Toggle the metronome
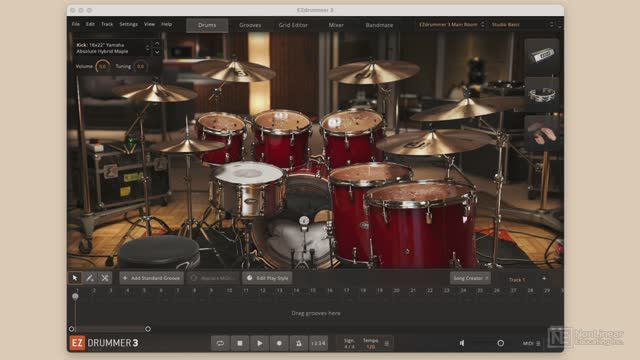The image size is (640, 360). coord(299,343)
